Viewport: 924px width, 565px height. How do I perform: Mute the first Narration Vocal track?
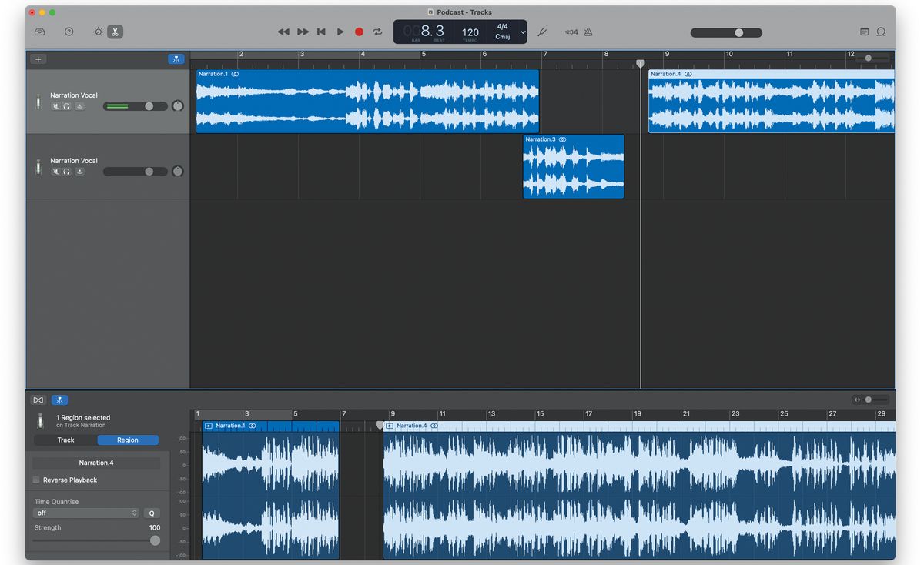(55, 105)
